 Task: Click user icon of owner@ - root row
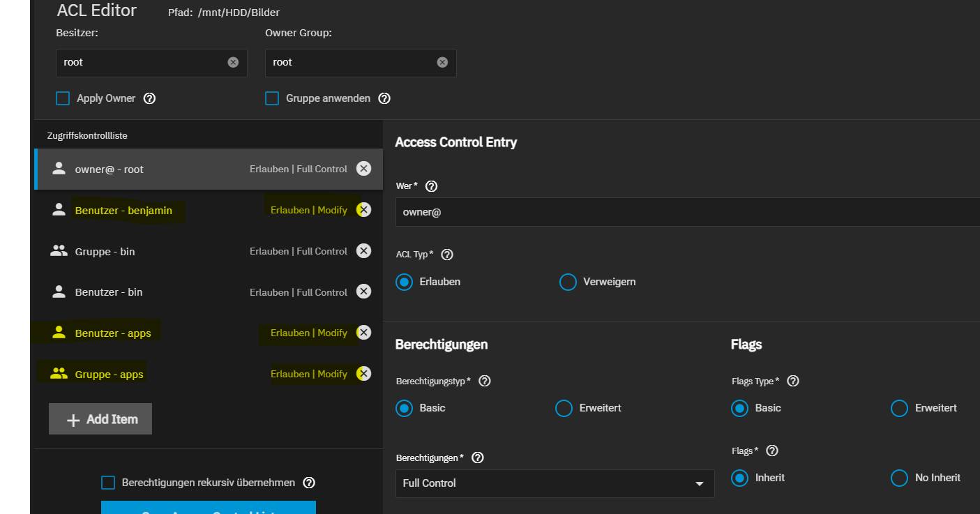(x=59, y=169)
